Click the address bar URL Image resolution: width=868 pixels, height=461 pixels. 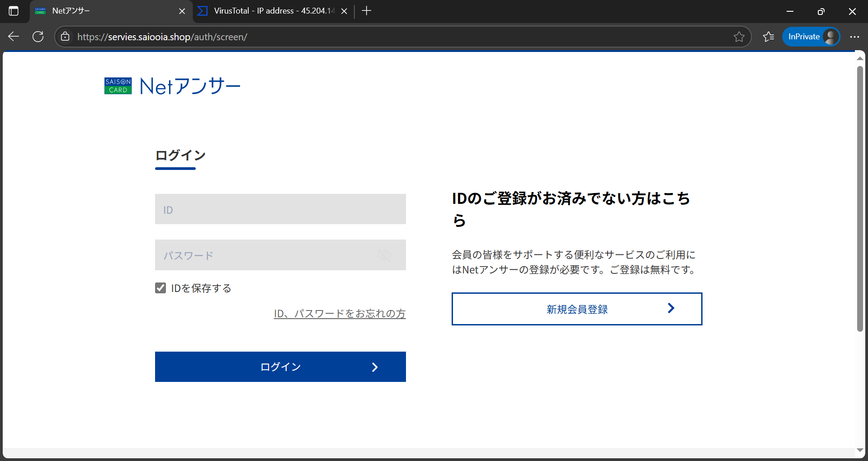click(x=162, y=37)
